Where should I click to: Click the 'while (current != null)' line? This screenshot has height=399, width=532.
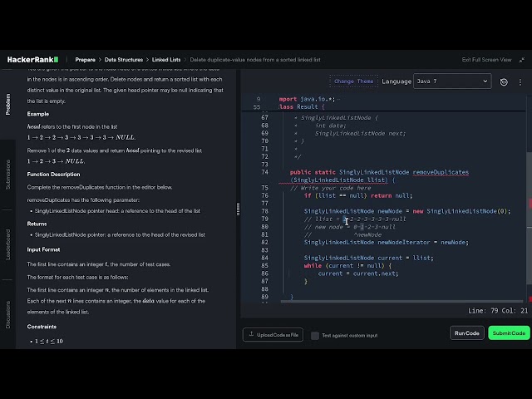[x=347, y=266]
